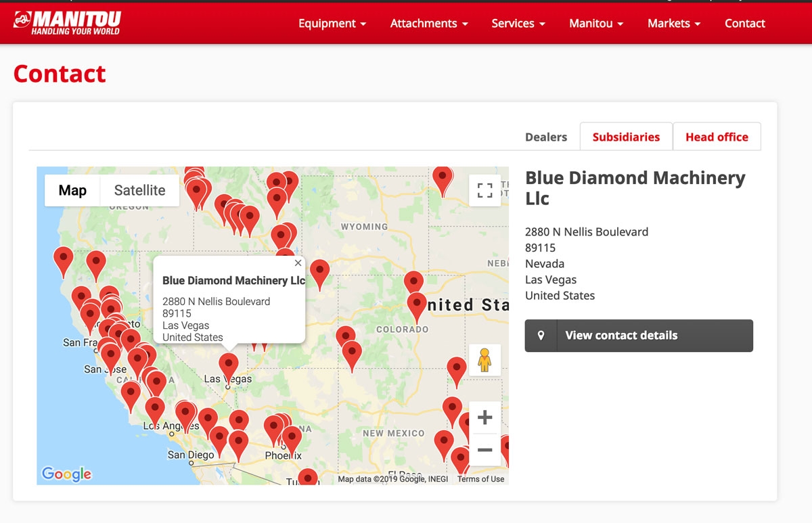Screen dimensions: 812x523
Task: Expand the Manitou menu in navbar
Action: [596, 23]
